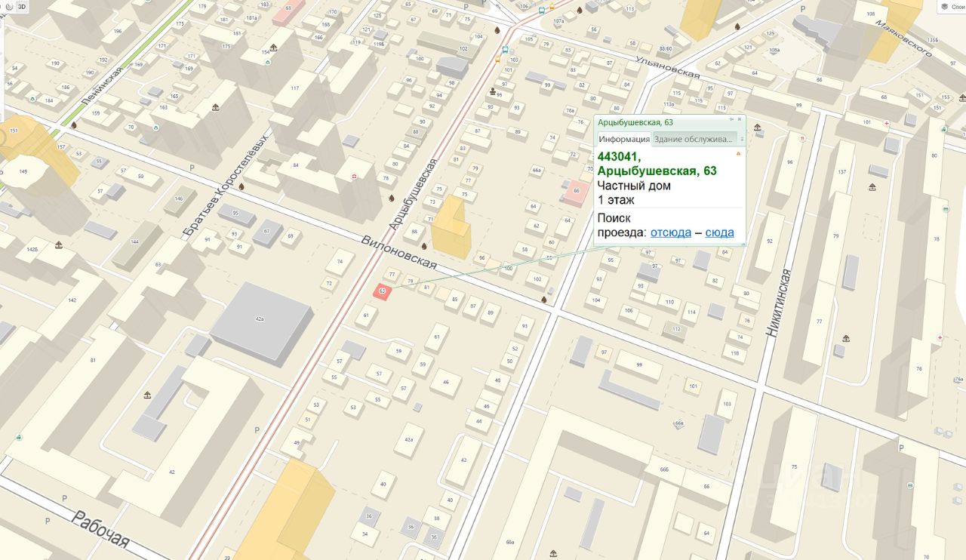The width and height of the screenshot is (966, 560).
Task: Click the landmark icon beside building 154
Action: coord(273,48)
